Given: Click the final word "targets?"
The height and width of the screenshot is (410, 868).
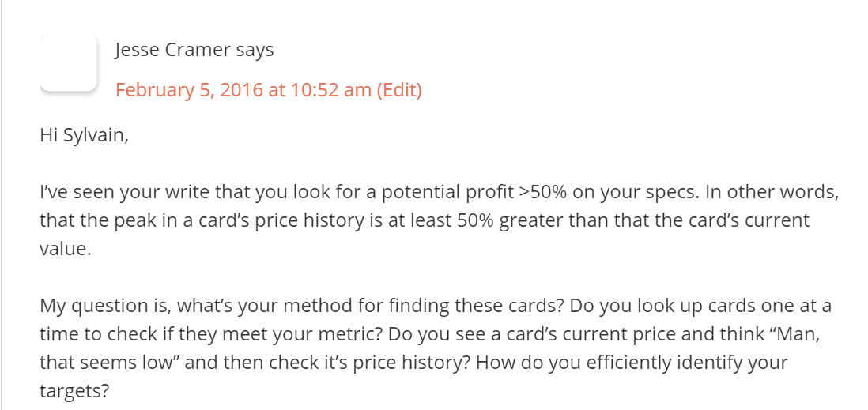Looking at the screenshot, I should (74, 390).
